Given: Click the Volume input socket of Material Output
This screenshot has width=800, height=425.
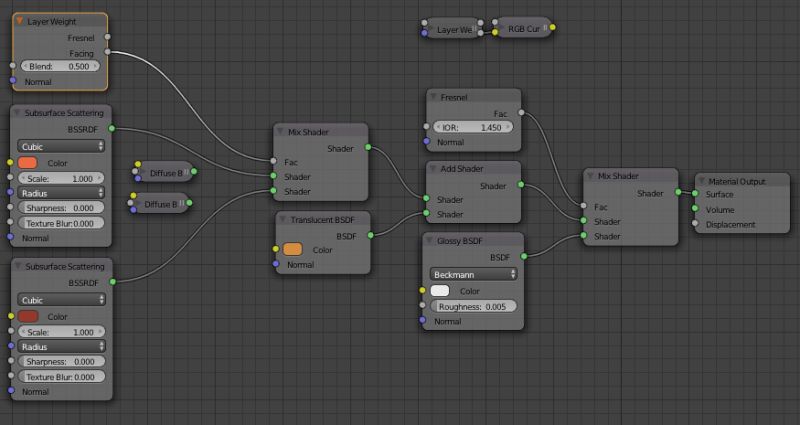Looking at the screenshot, I should 695,208.
